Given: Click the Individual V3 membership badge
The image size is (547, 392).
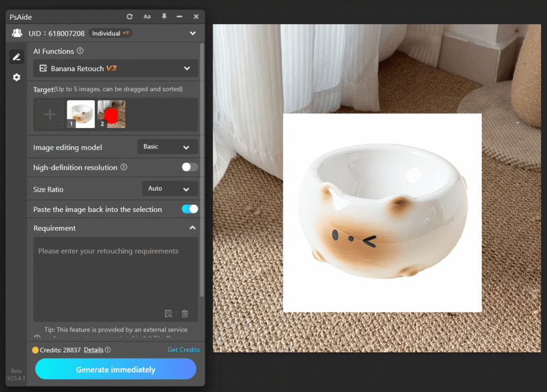Looking at the screenshot, I should [x=110, y=33].
